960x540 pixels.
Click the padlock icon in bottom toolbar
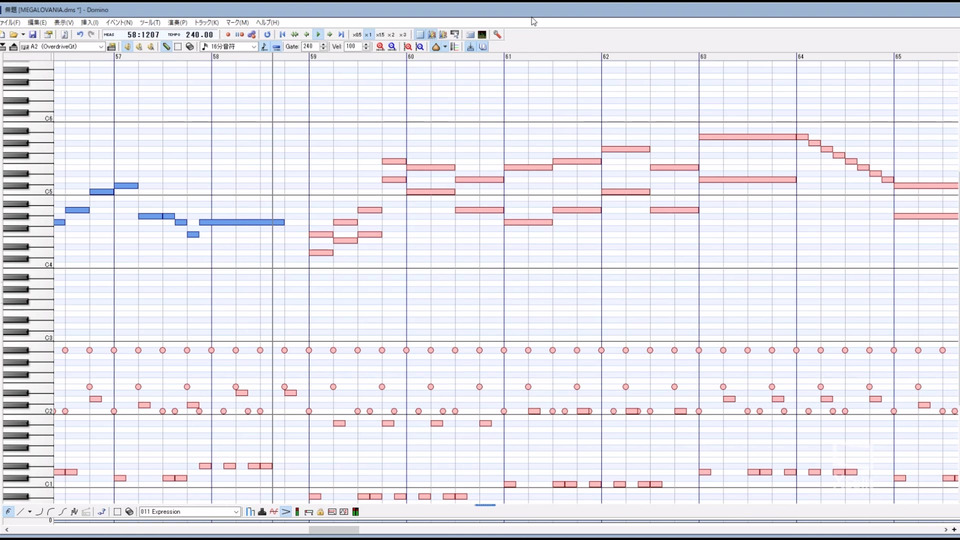click(320, 512)
